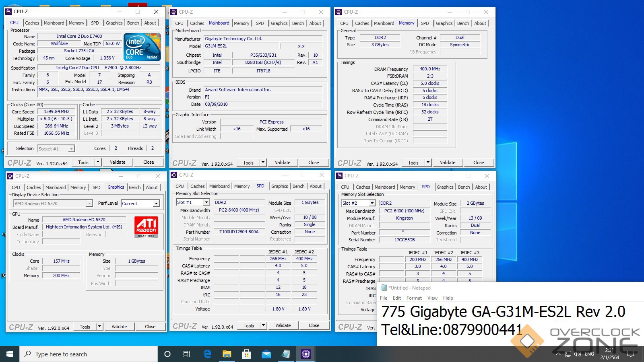The image size is (644, 362).
Task: Click CPU-Z title icon of Graphics window
Action: 10,176
